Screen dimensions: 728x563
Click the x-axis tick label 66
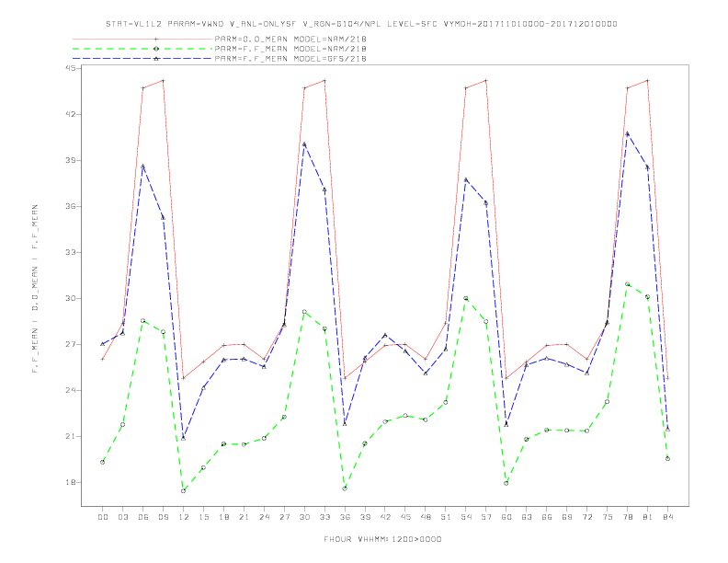pyautogui.click(x=547, y=517)
